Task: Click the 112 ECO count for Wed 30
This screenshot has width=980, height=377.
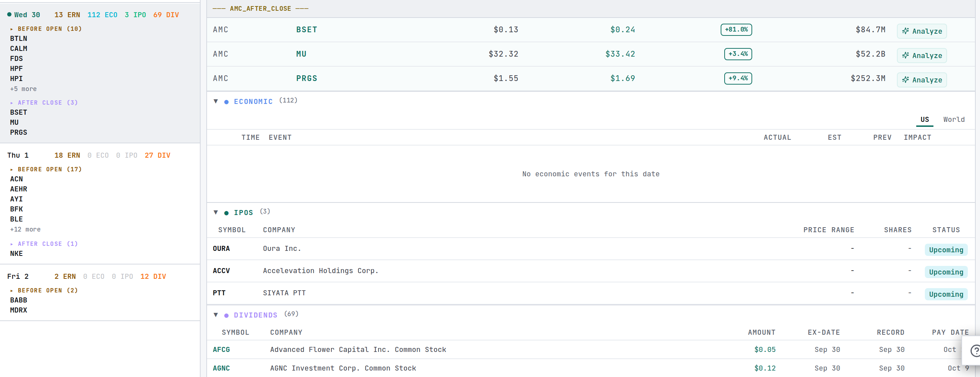Action: point(102,15)
